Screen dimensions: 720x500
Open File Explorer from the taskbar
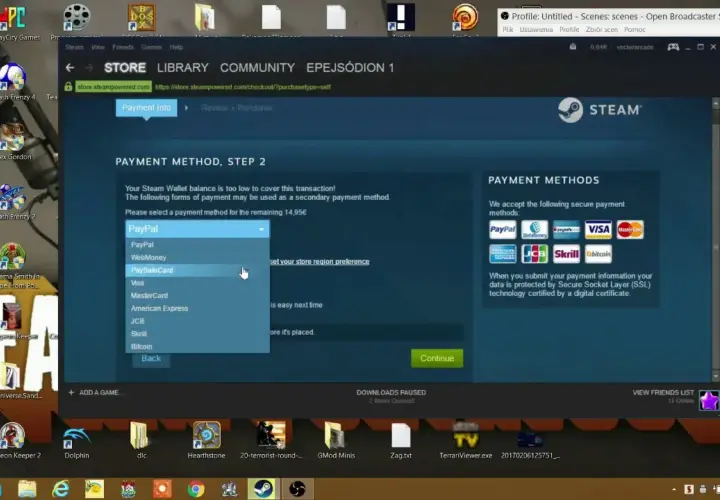tap(27, 489)
